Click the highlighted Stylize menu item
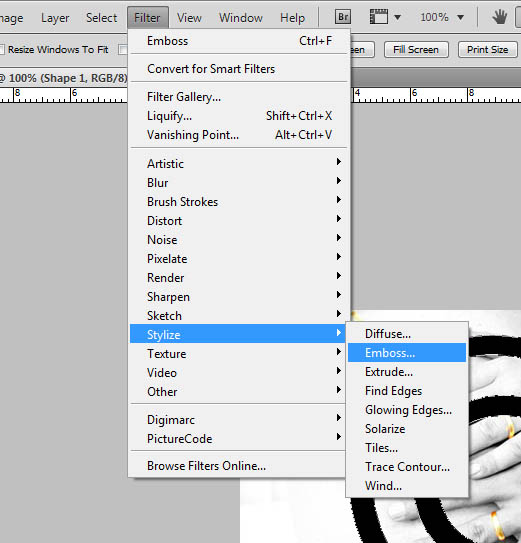 coord(238,334)
